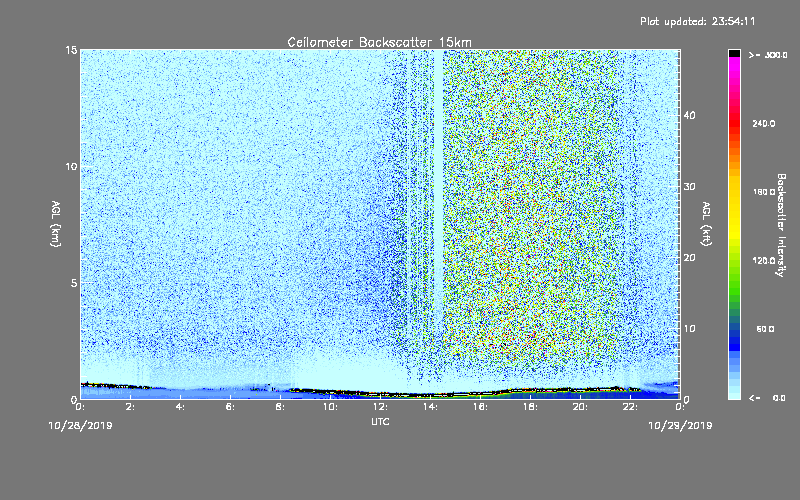Click the 'AGL (kft)' right axis label
The height and width of the screenshot is (500, 800).
(x=706, y=223)
